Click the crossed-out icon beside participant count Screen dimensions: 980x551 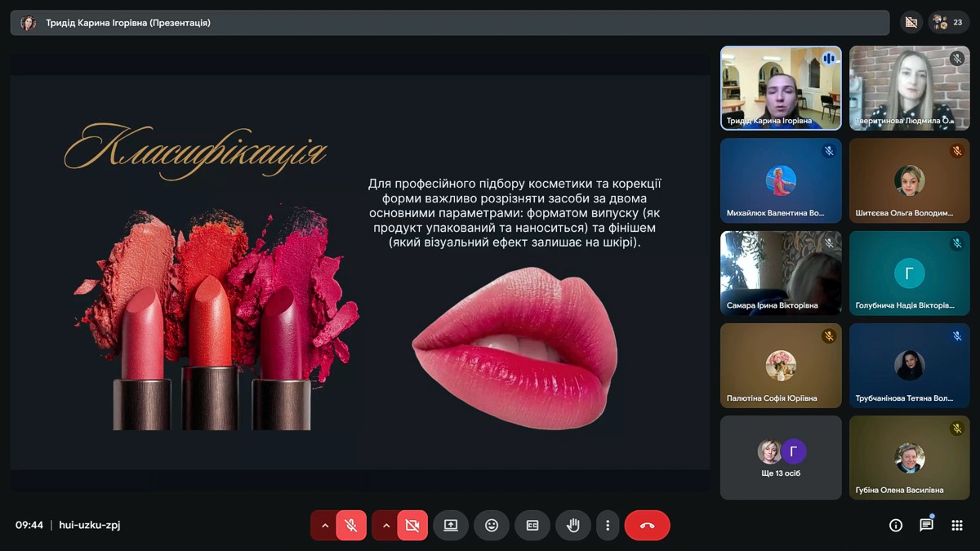tap(911, 23)
